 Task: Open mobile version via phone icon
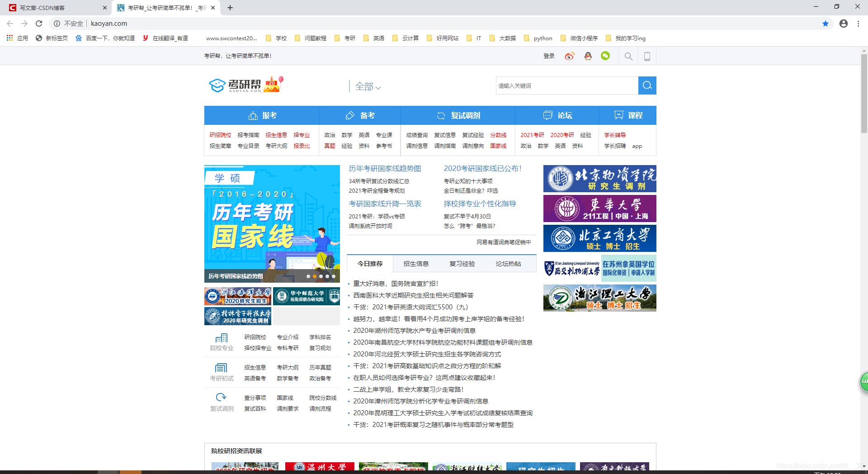646,56
